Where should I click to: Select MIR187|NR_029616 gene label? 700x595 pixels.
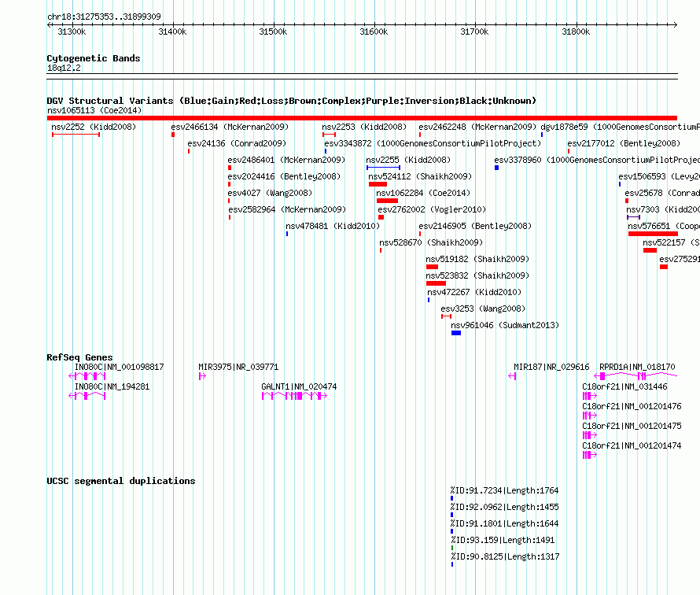tap(551, 368)
